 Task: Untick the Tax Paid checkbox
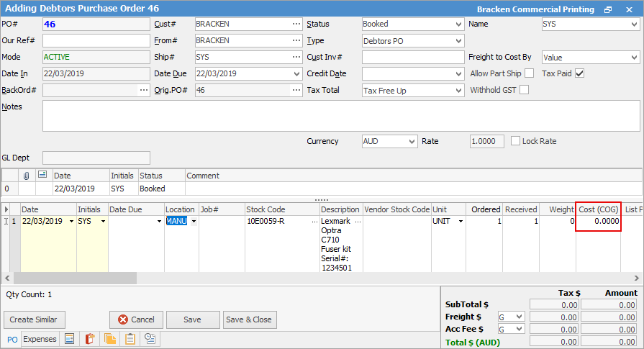tap(579, 73)
